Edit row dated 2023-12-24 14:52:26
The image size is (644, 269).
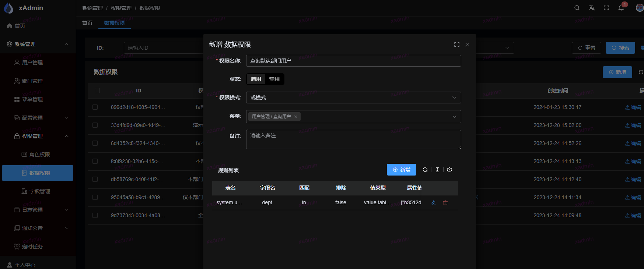click(633, 144)
